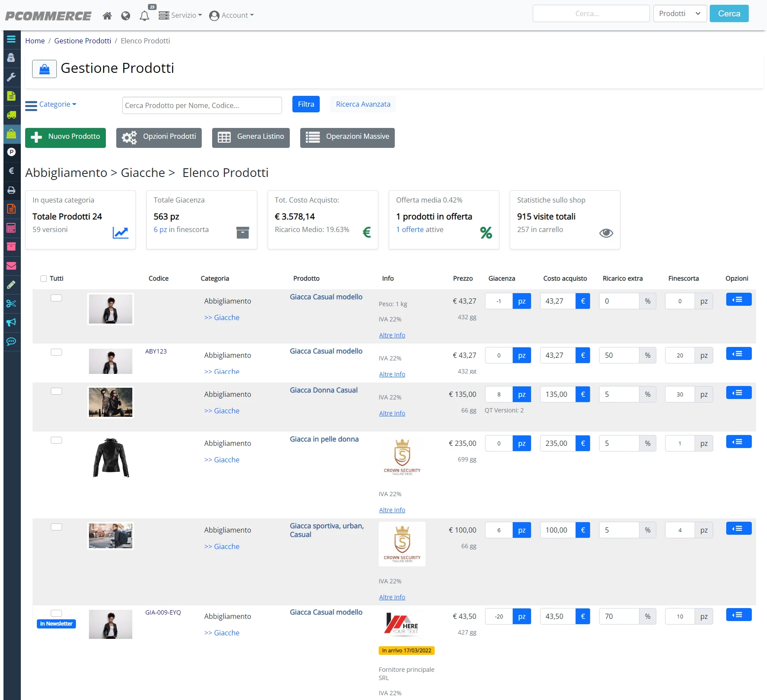
Task: Open the envelope mail icon in sidebar
Action: click(11, 265)
